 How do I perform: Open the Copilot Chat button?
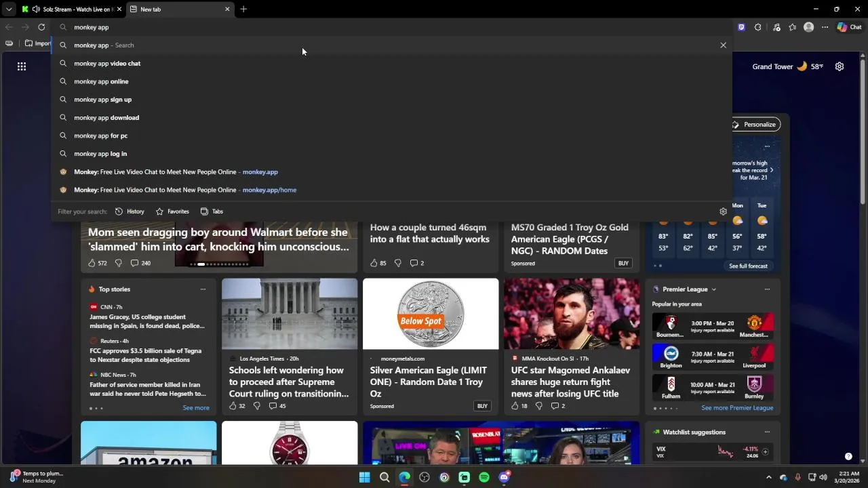click(x=849, y=27)
